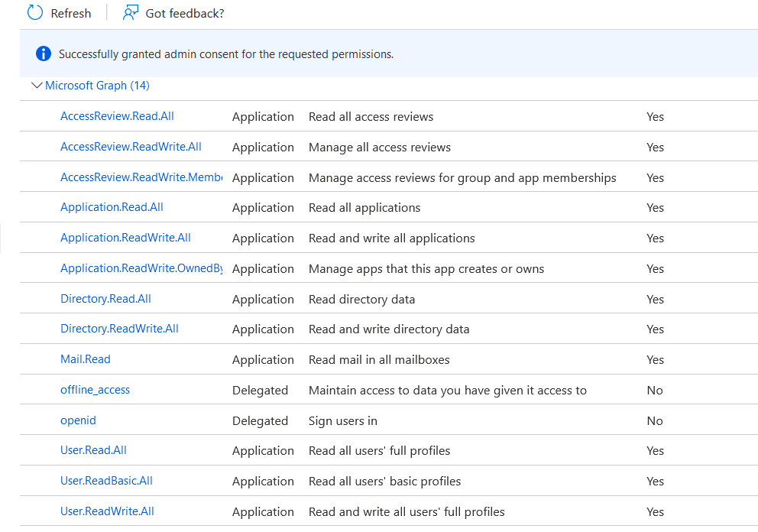
Task: Select the User.ReadWrite.All permission link
Action: click(x=107, y=511)
